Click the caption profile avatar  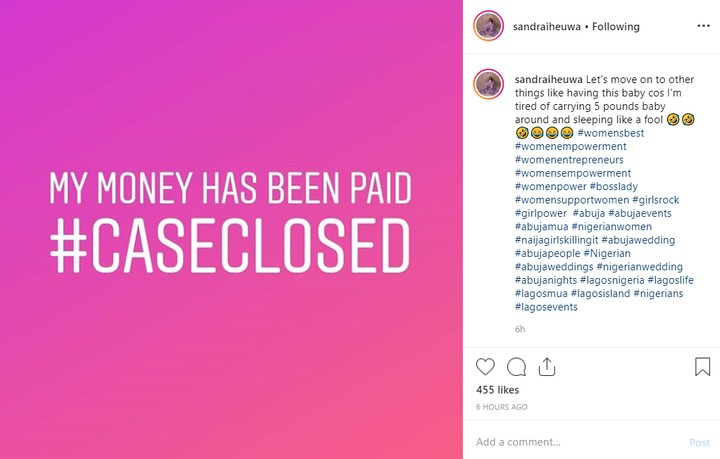[x=488, y=83]
